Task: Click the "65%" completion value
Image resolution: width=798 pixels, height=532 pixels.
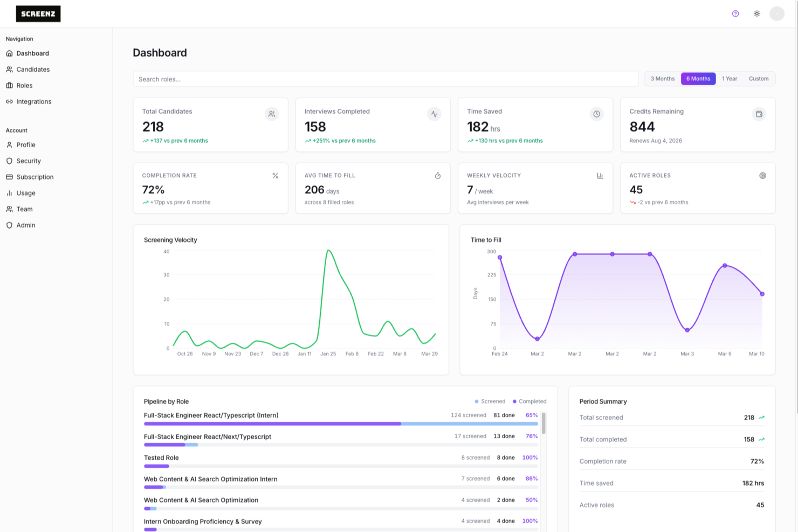Action: click(532, 416)
